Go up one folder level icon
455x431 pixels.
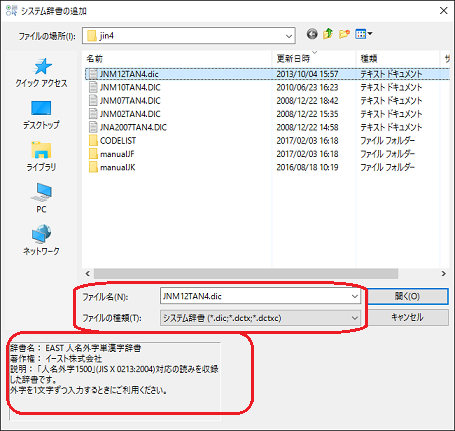[328, 34]
